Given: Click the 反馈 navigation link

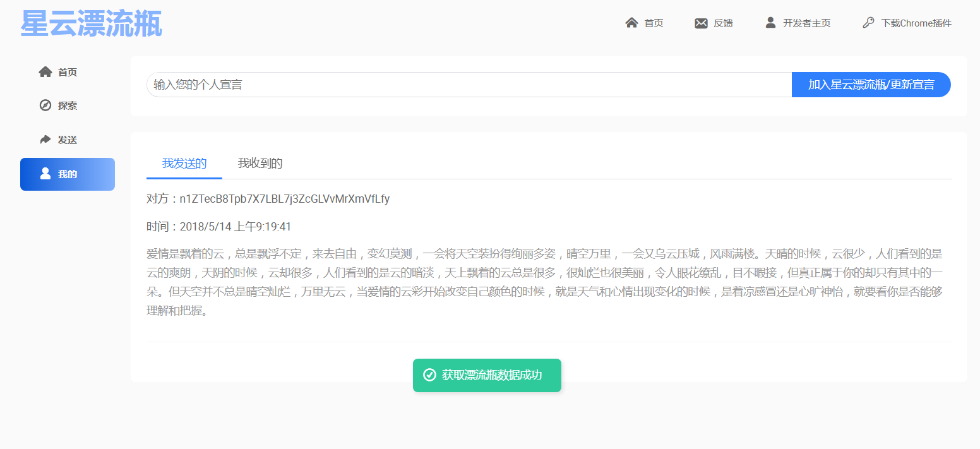Looking at the screenshot, I should tap(722, 23).
